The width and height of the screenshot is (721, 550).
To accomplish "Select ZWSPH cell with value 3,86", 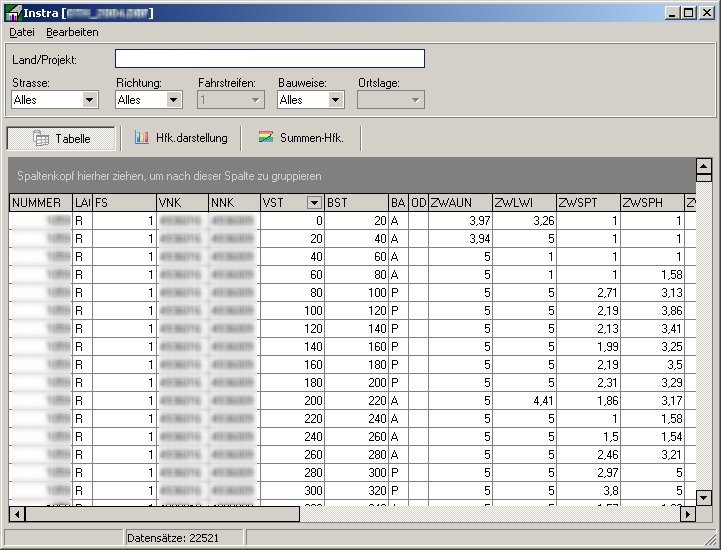I will coord(652,310).
